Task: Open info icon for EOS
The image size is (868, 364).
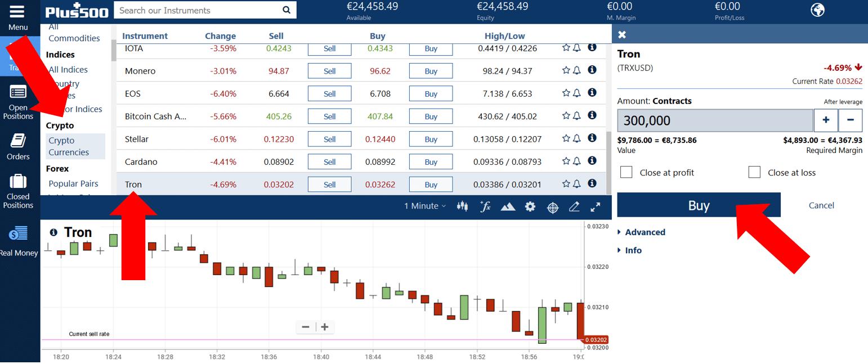Action: coord(592,93)
